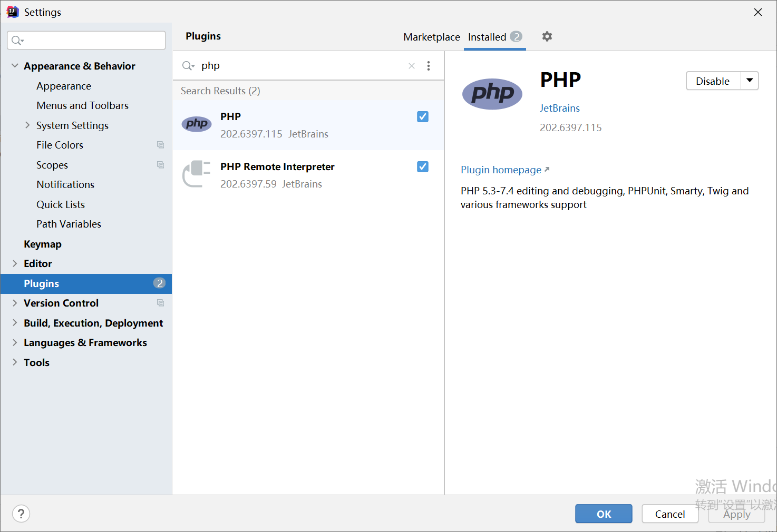Image resolution: width=777 pixels, height=532 pixels.
Task: Click the help question mark icon
Action: tap(21, 514)
